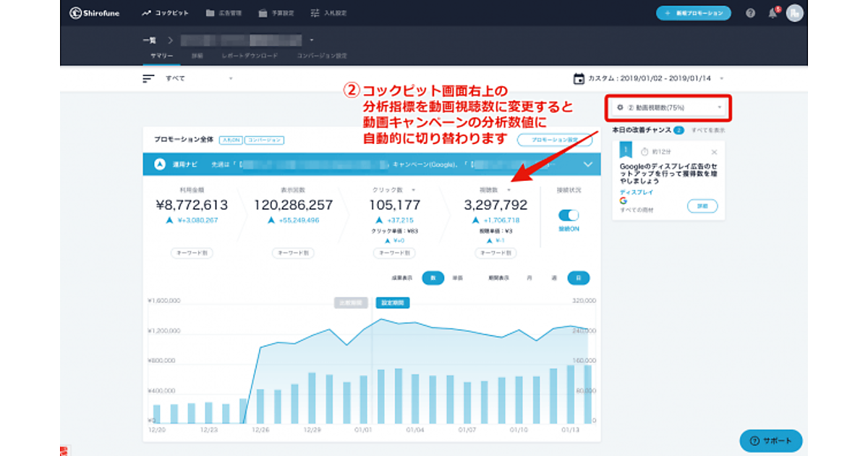This screenshot has height=456, width=868.
Task: Click the gear icon in metric selector
Action: 620,108
